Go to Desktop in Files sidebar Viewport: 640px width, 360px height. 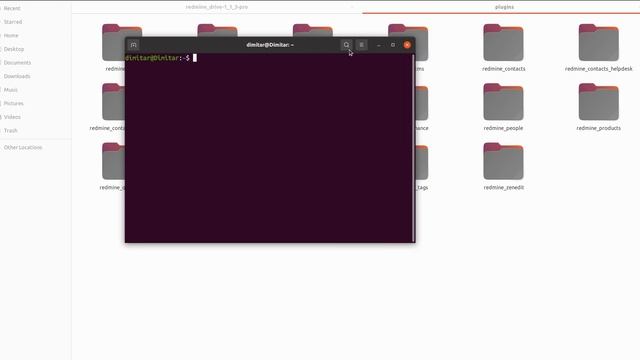pos(13,49)
